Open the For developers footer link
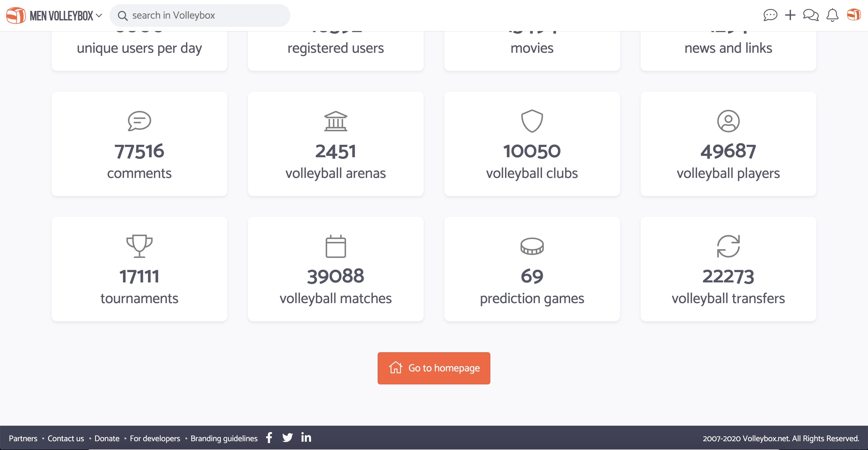 point(155,439)
